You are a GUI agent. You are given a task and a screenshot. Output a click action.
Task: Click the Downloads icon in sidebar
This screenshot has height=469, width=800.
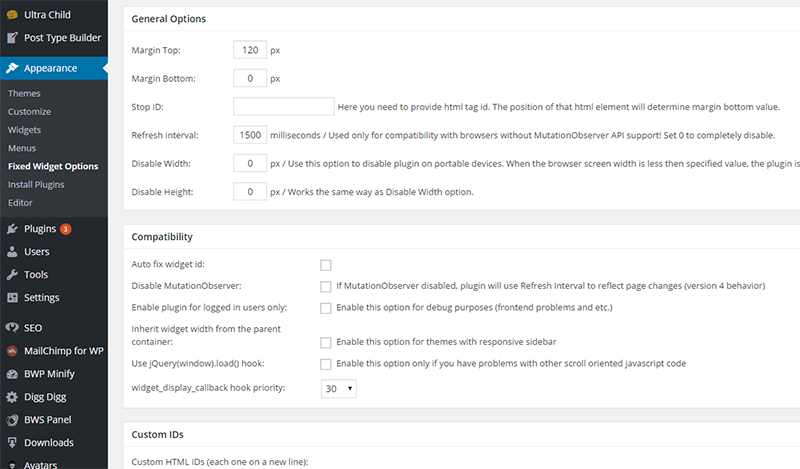12,442
